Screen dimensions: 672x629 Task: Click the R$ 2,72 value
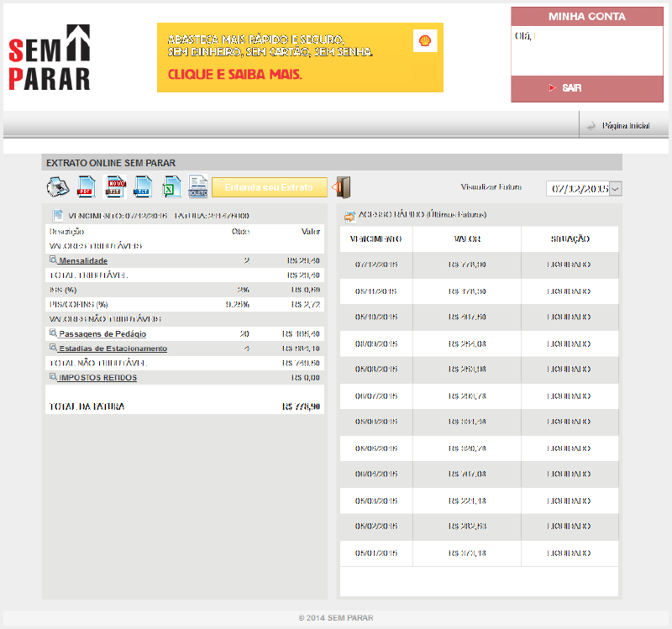[x=306, y=305]
